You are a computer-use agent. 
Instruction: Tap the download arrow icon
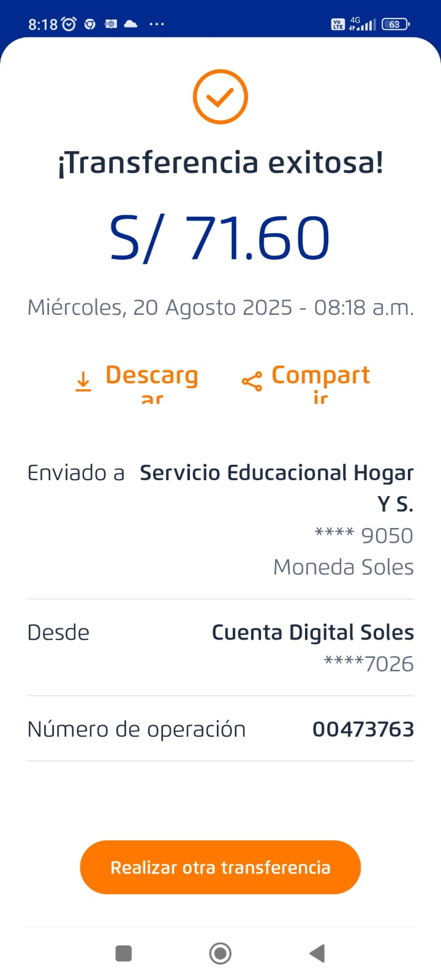(83, 381)
